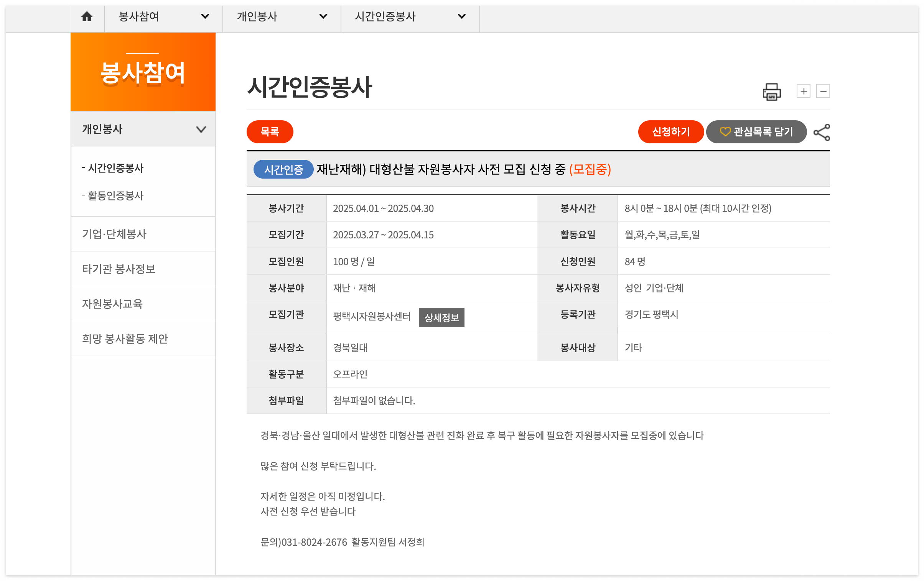Enlarge text using the plus icon
The height and width of the screenshot is (581, 924).
point(803,91)
